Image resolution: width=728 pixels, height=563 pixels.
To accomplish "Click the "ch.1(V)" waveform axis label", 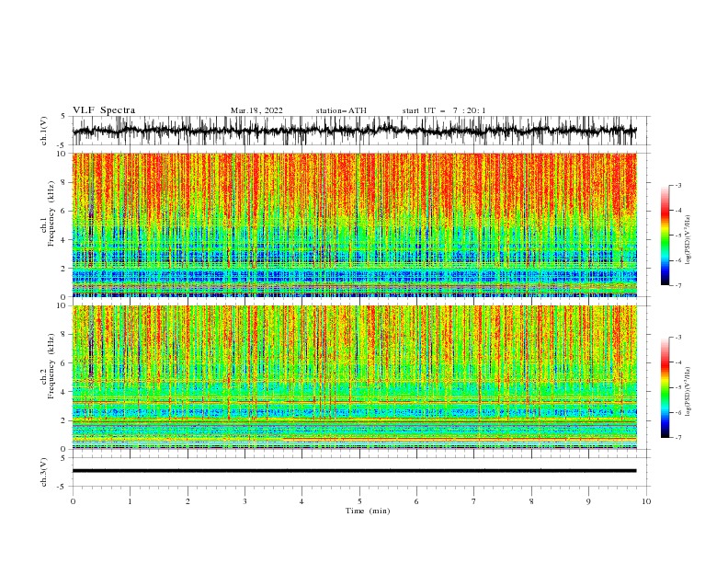I will point(44,131).
